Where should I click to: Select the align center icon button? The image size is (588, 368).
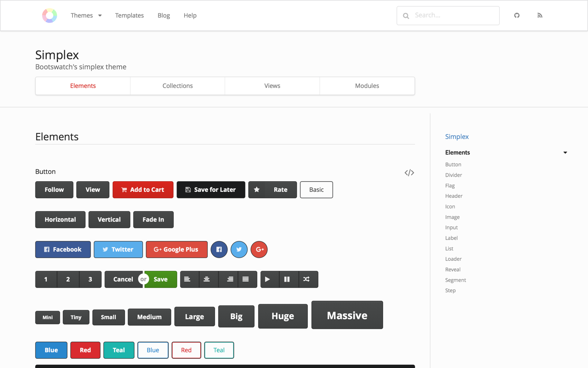coord(207,279)
